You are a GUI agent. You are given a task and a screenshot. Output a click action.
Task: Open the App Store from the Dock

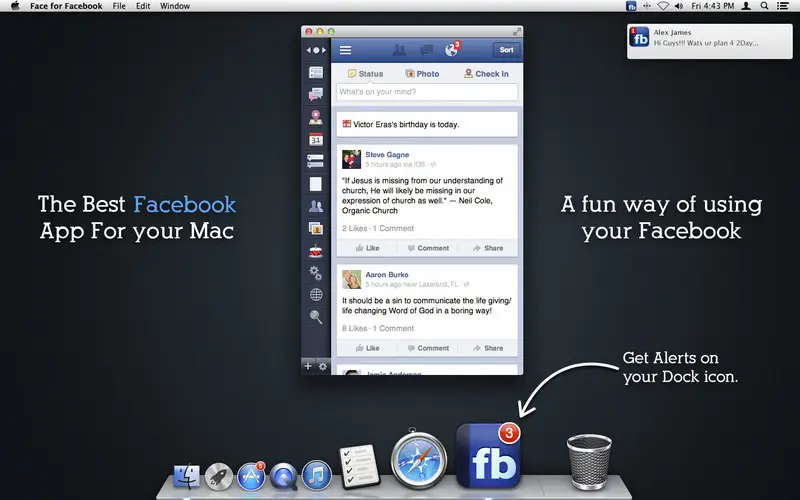(x=251, y=476)
